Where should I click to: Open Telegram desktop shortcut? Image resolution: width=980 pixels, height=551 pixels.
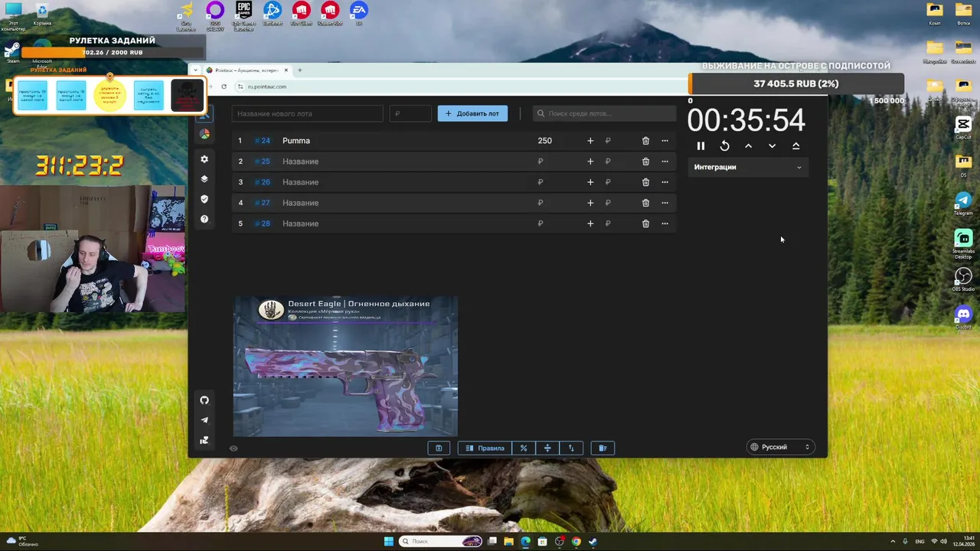coord(963,202)
